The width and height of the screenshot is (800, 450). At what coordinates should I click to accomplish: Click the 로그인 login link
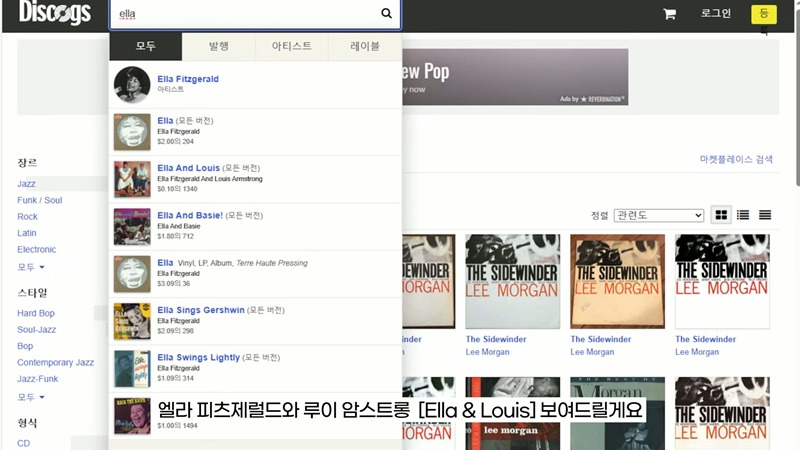715,13
